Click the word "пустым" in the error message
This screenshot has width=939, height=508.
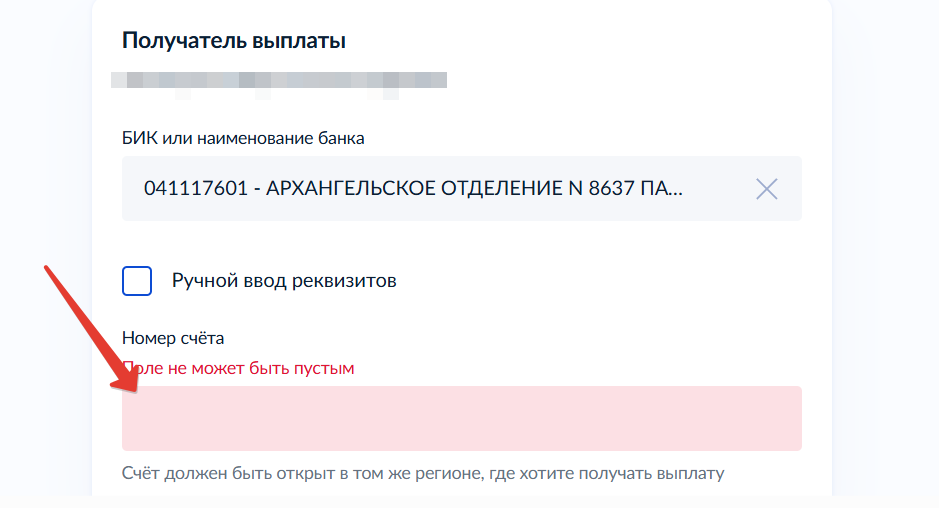click(x=328, y=368)
